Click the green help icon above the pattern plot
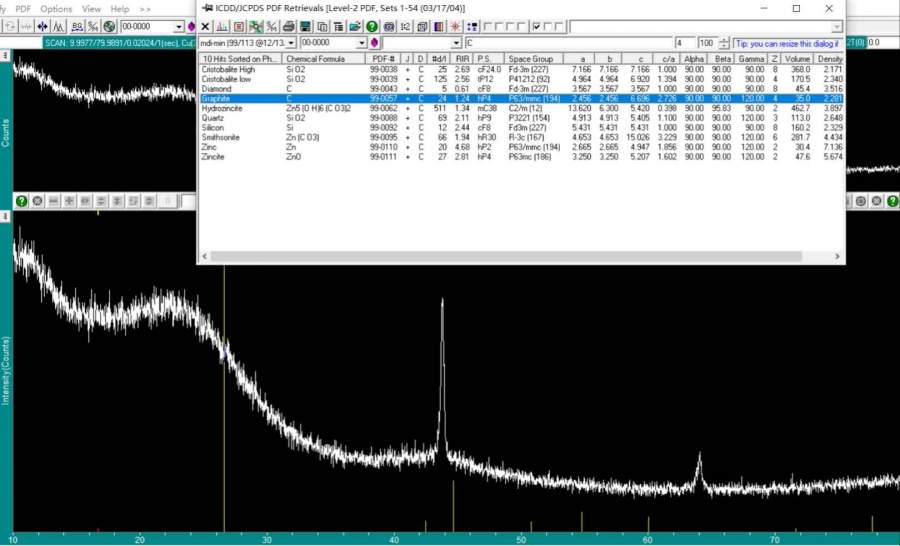This screenshot has height=546, width=900. [20, 201]
